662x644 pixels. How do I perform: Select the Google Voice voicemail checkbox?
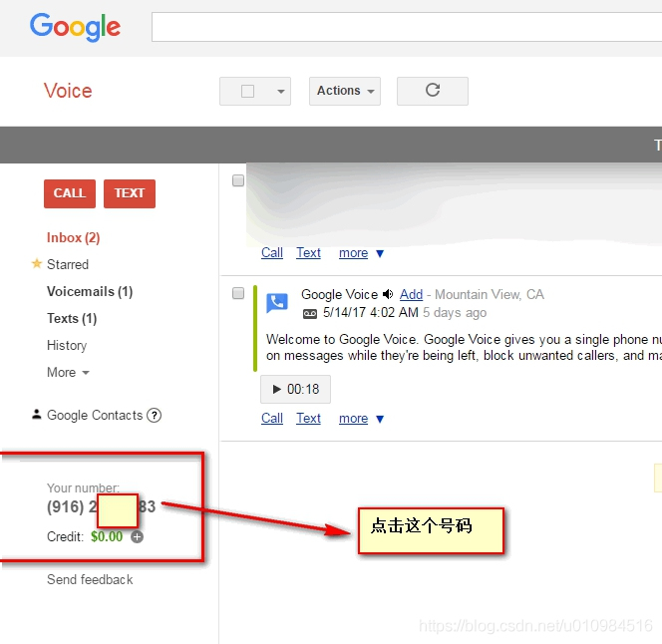coord(238,293)
